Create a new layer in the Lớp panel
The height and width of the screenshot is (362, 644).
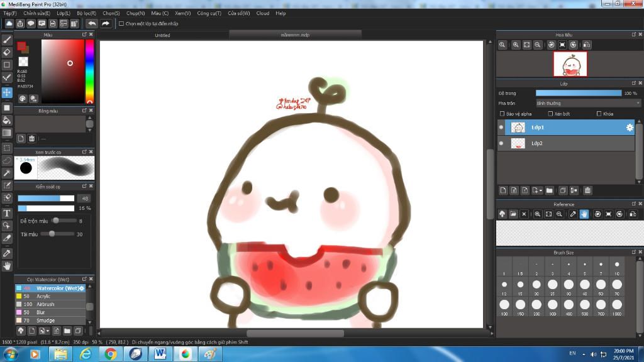(x=503, y=190)
